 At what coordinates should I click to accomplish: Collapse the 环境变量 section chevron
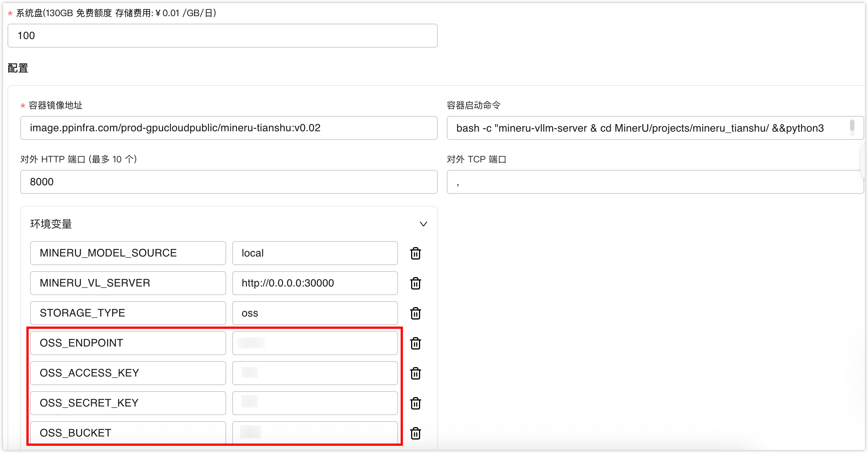[423, 224]
